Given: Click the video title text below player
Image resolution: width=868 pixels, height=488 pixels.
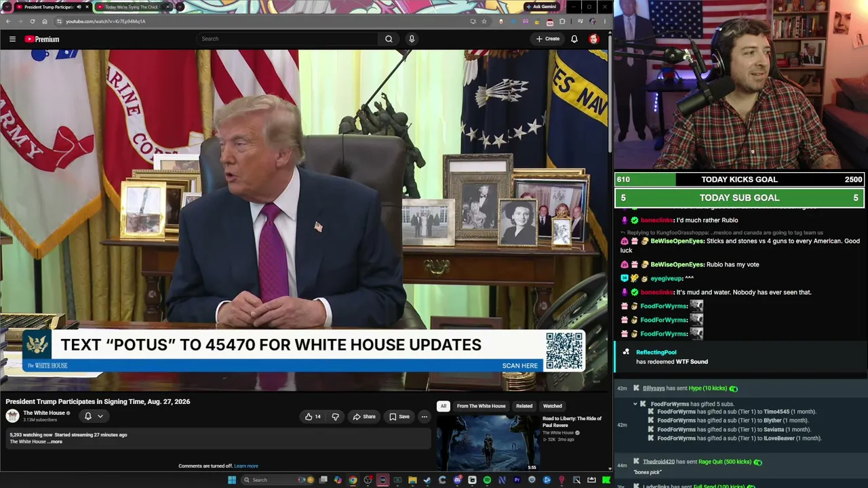Looking at the screenshot, I should (x=98, y=402).
